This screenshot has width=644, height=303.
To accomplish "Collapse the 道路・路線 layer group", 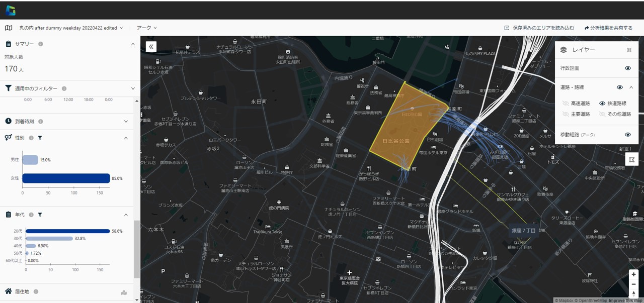I will click(631, 87).
